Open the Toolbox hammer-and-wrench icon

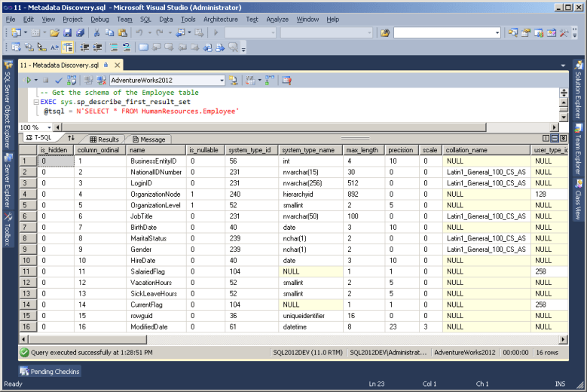coord(564,33)
